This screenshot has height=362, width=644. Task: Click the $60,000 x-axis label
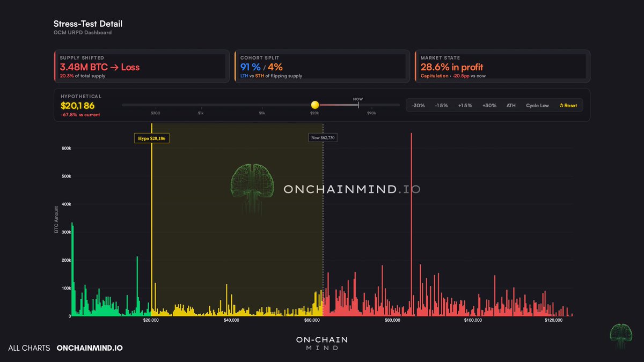(x=312, y=321)
